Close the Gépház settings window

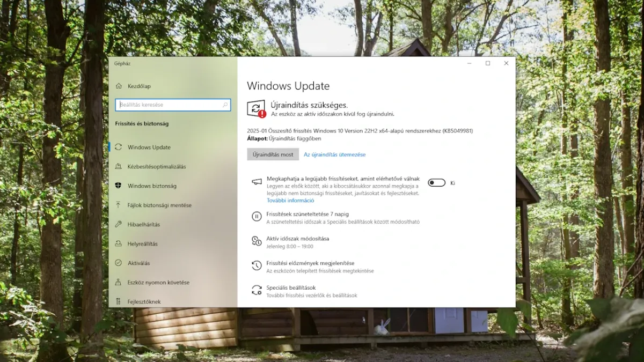[x=506, y=63]
